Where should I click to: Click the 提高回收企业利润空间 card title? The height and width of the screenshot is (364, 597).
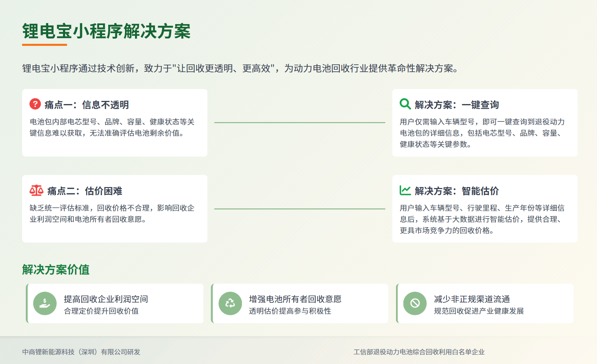click(106, 299)
